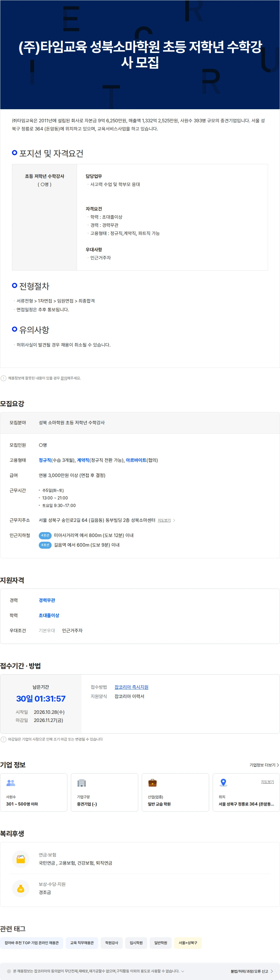This screenshot has width=280, height=980.
Task: Expand the copyright notice chevron in the footer
Action: pos(183,971)
